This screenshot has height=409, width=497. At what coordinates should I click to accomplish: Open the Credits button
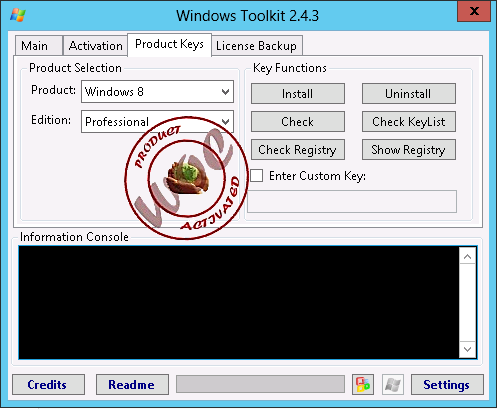[48, 384]
